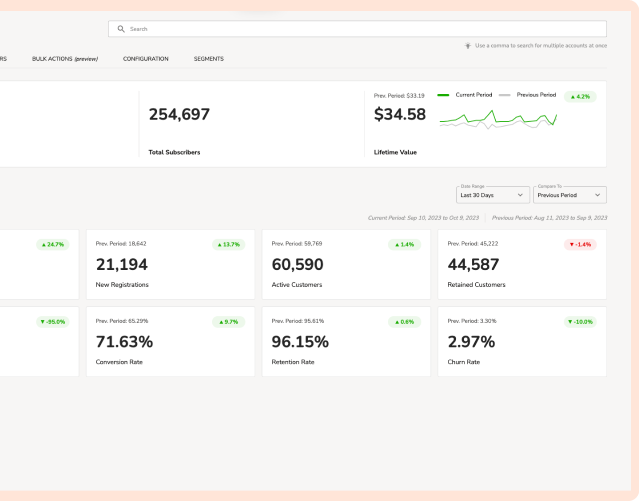Click the Retained Customers label

coord(476,285)
